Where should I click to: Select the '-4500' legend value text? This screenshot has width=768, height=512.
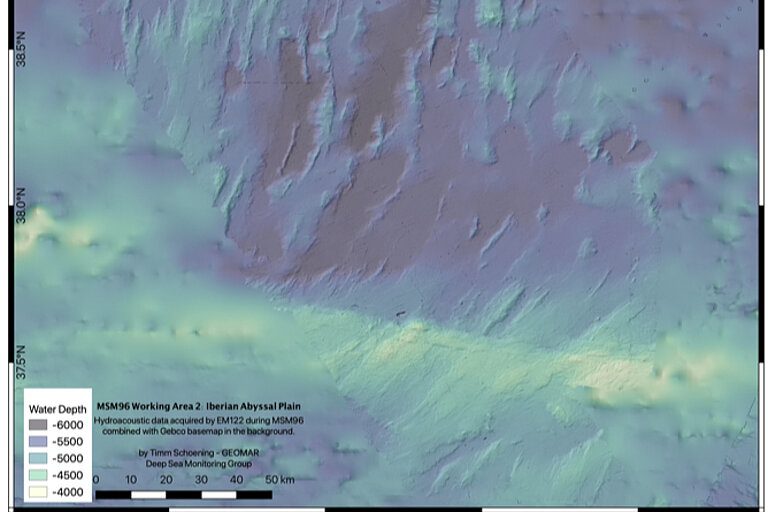tap(68, 475)
